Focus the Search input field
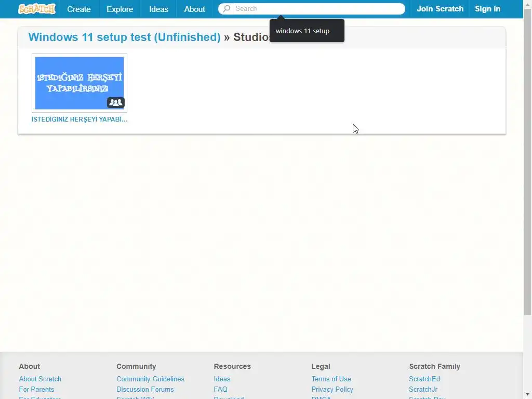The width and height of the screenshot is (532, 399). tap(319, 9)
